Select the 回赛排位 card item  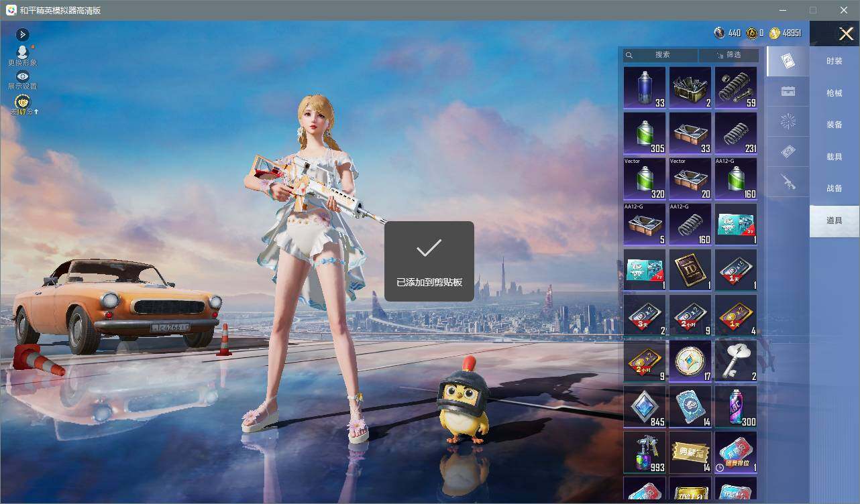[x=736, y=452]
